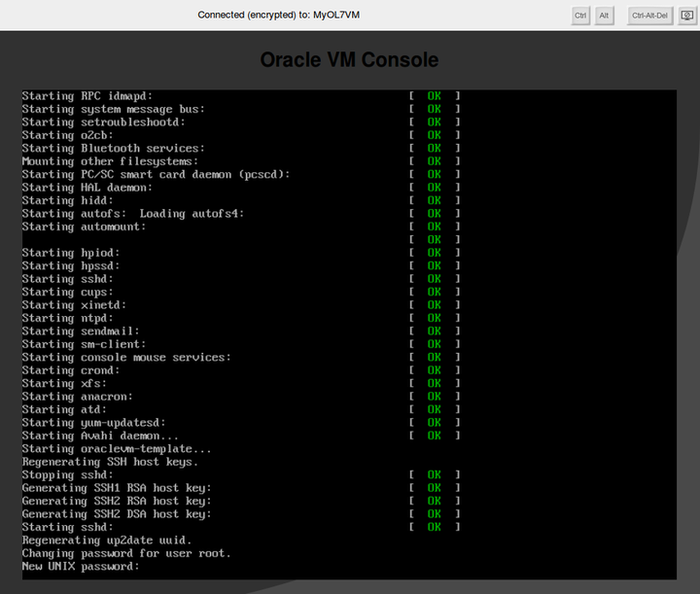Click 'Starting atd:' line

(64, 409)
